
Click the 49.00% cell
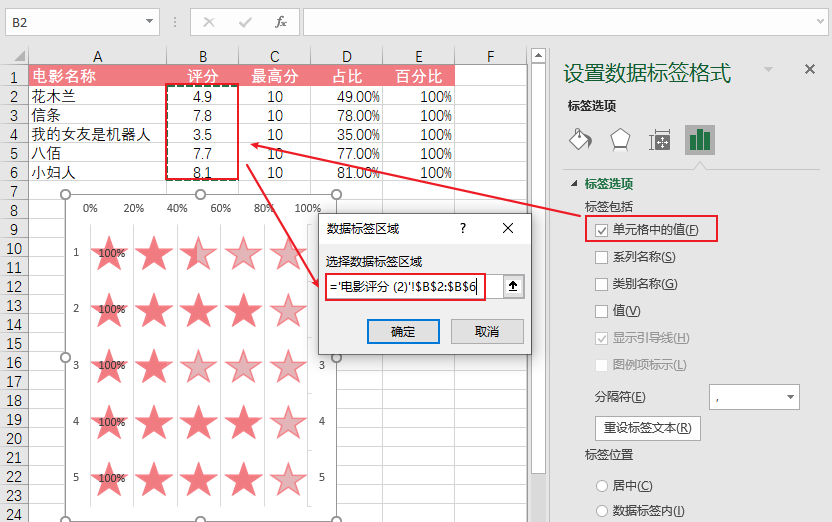[346, 96]
